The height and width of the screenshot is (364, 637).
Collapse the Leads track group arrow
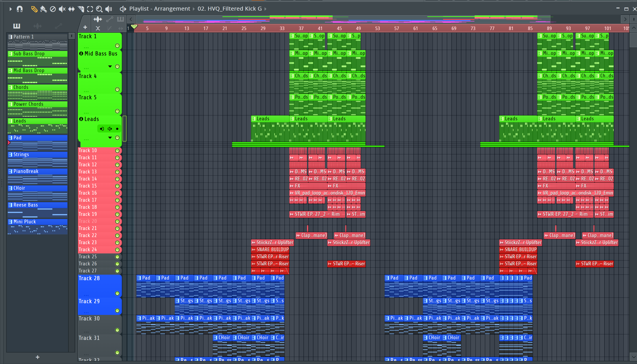point(110,138)
